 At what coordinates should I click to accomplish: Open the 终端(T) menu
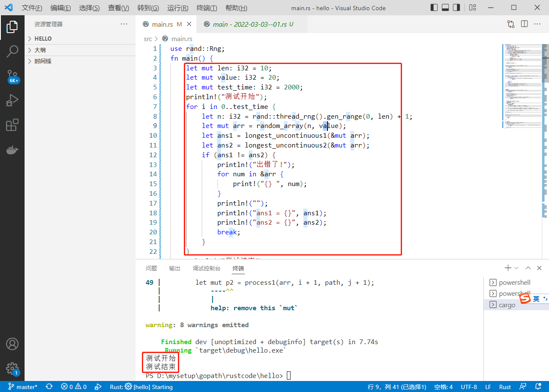coord(207,8)
